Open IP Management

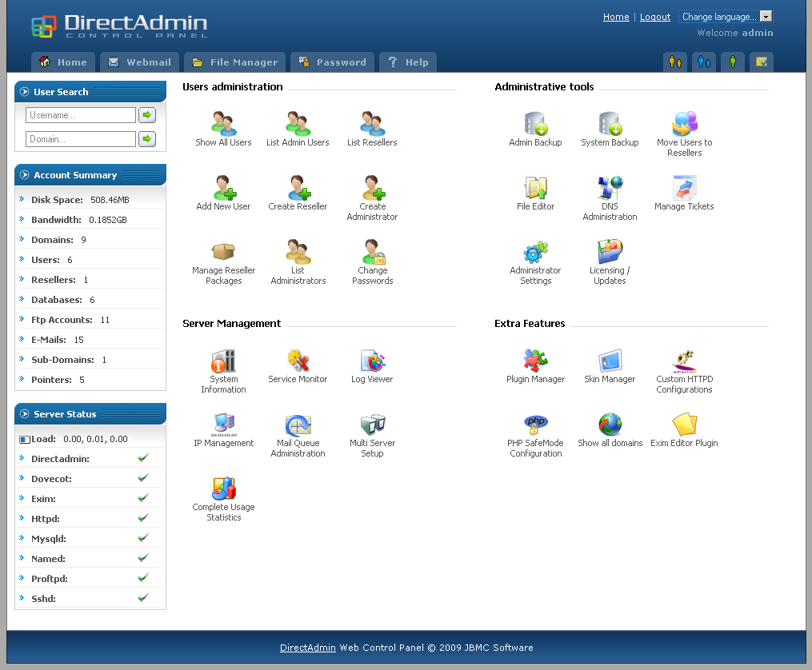pyautogui.click(x=224, y=430)
